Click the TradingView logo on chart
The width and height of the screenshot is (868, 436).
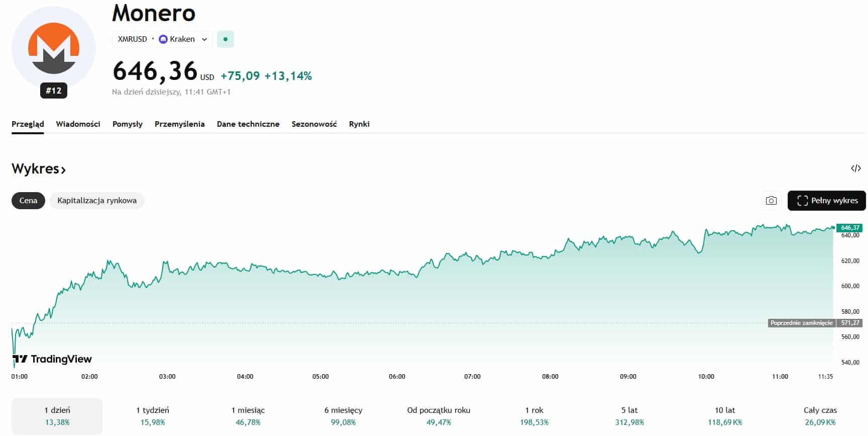click(x=52, y=359)
